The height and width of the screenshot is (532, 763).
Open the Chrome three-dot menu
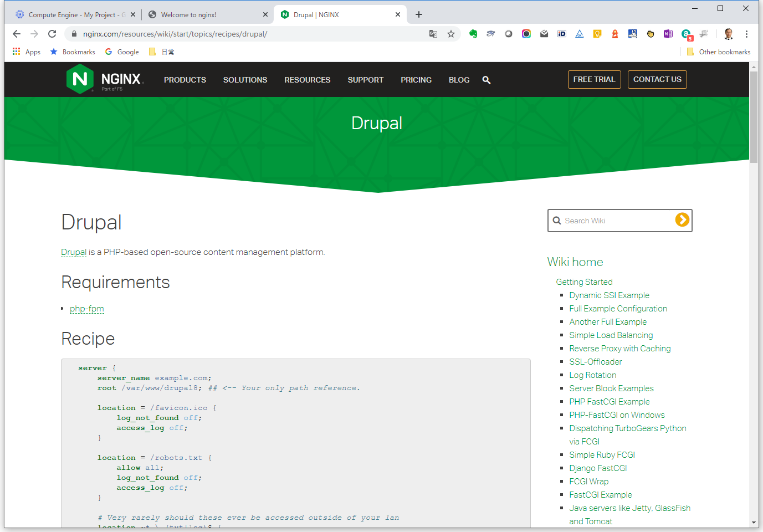tap(746, 34)
